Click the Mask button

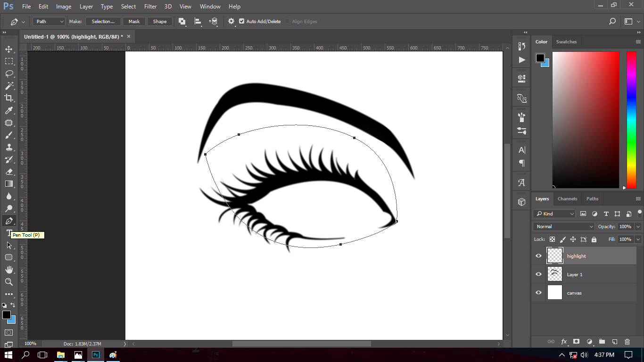(x=134, y=21)
